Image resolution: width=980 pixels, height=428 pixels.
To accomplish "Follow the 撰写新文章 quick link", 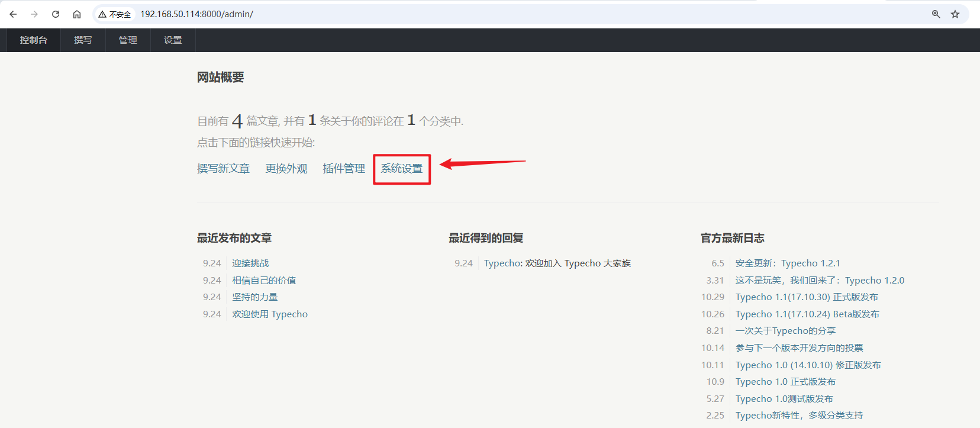I will pyautogui.click(x=224, y=169).
